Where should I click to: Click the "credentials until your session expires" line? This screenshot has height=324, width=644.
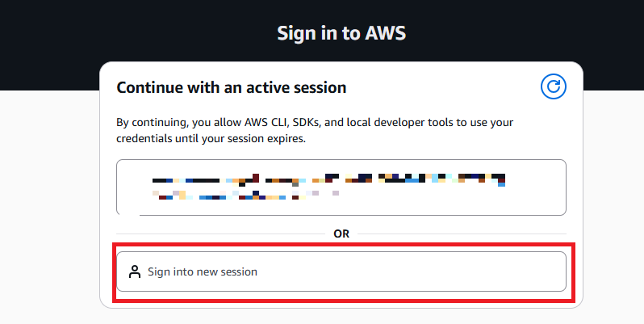(x=211, y=139)
